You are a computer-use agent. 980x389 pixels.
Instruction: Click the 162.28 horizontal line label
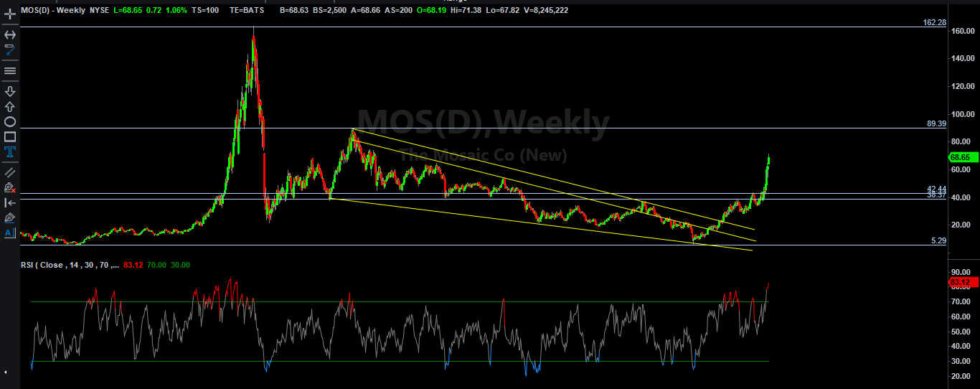point(935,23)
